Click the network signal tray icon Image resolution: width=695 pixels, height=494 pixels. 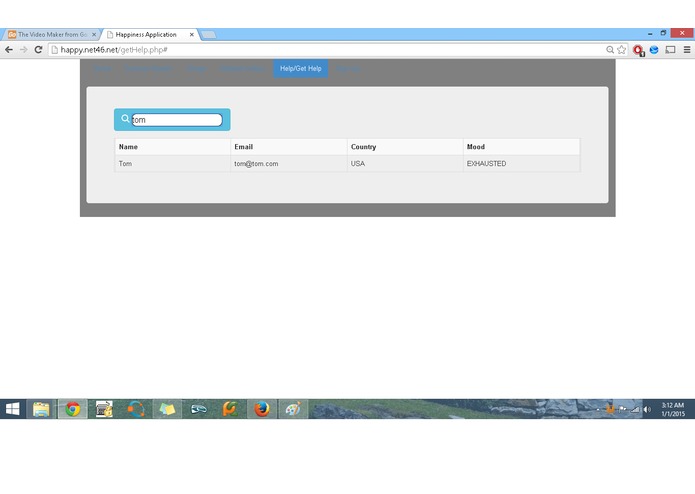[x=635, y=409]
